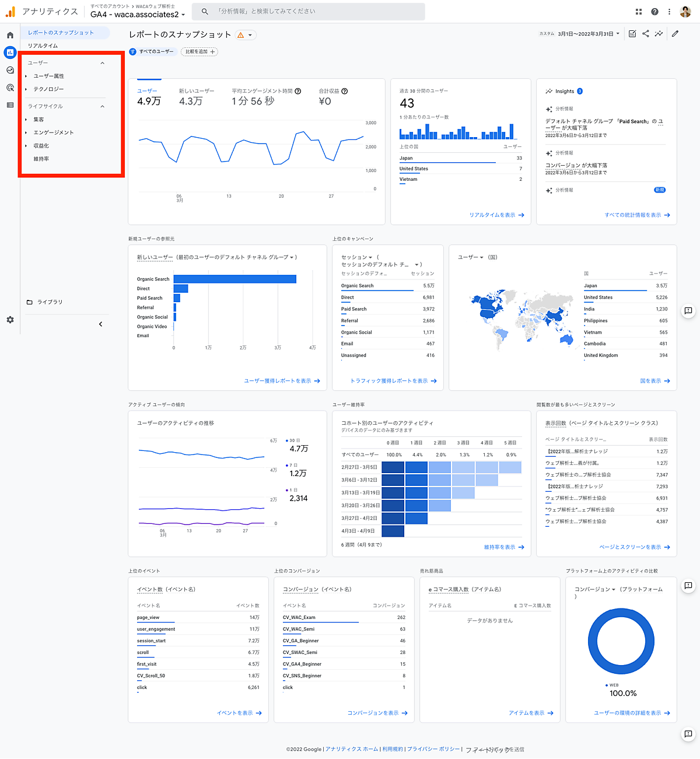
Task: Expand the 集客 tree item
Action: [x=38, y=120]
